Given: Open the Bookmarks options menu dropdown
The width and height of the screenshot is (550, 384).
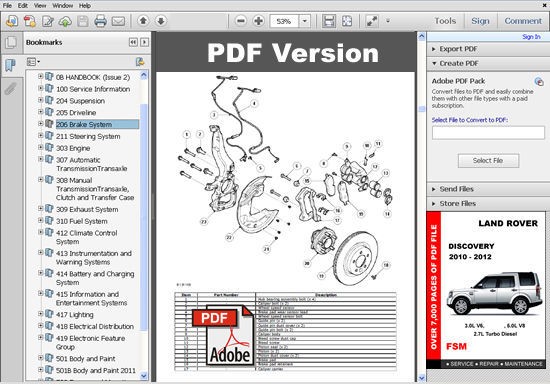Looking at the screenshot, I should (x=33, y=62).
